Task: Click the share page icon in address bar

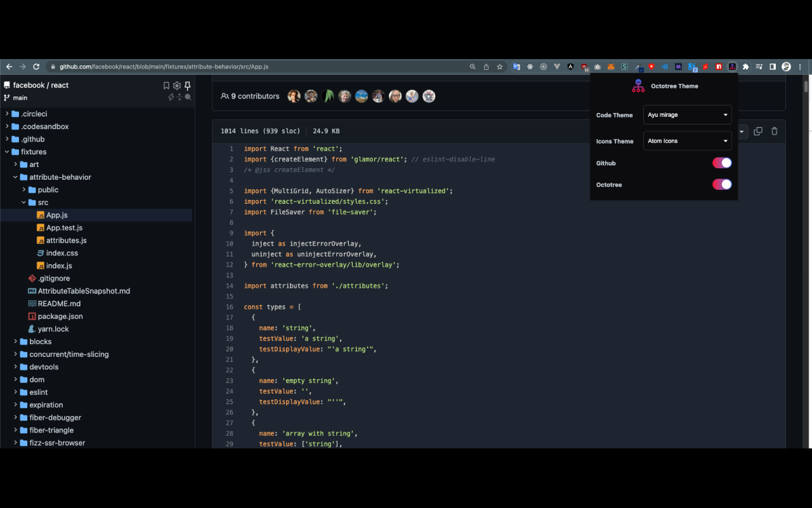Action: [x=486, y=67]
